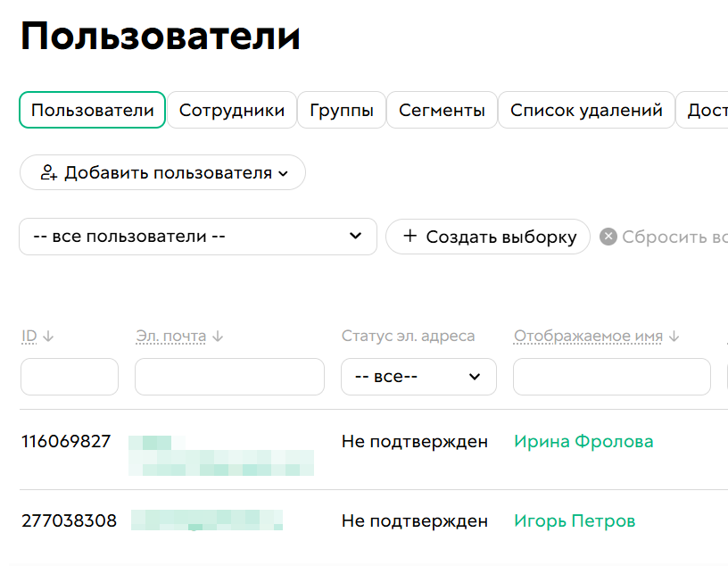The width and height of the screenshot is (728, 566).
Task: Open the email status '-- все--' dropdown
Action: (418, 377)
